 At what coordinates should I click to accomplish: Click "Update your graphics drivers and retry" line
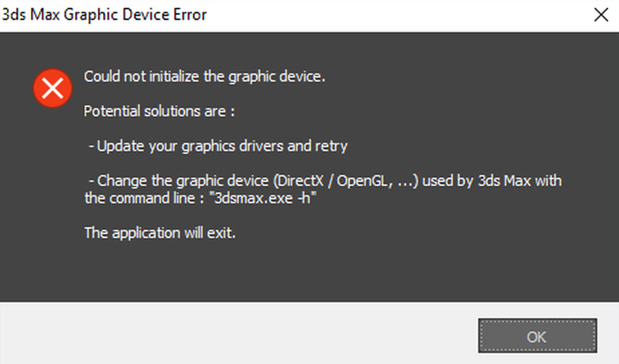[x=218, y=146]
